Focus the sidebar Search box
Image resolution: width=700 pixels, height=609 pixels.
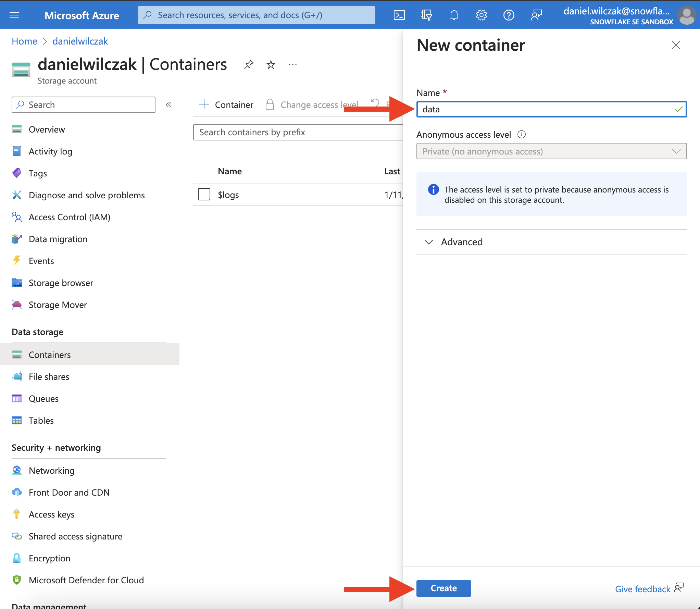point(84,105)
